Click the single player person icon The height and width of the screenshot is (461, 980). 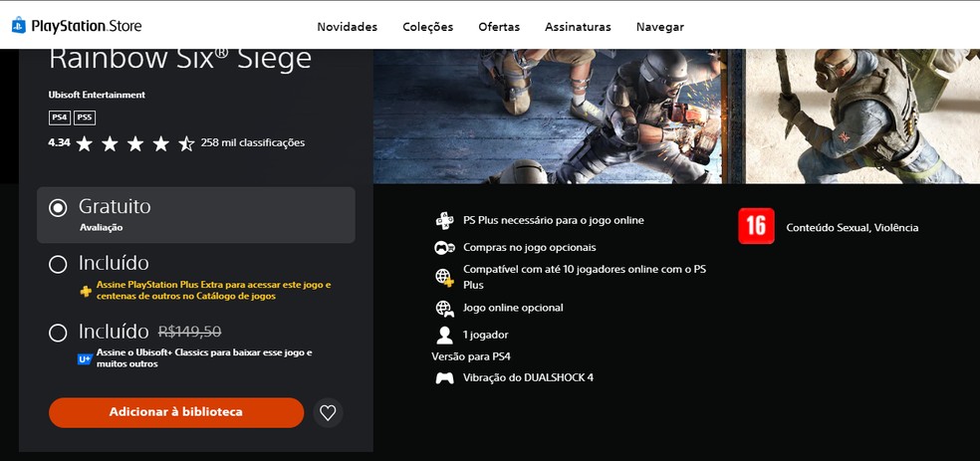click(444, 335)
